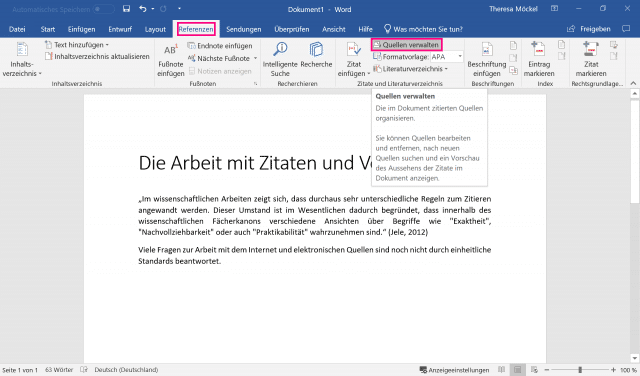Select Drucklayout view icon in status bar
Image resolution: width=640 pixels, height=376 pixels.
click(518, 370)
